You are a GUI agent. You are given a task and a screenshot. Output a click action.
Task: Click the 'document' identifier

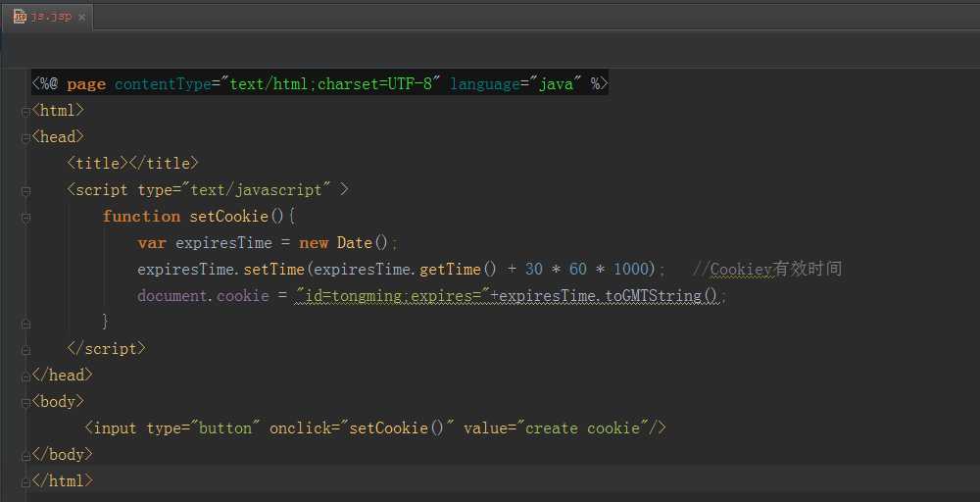[172, 295]
